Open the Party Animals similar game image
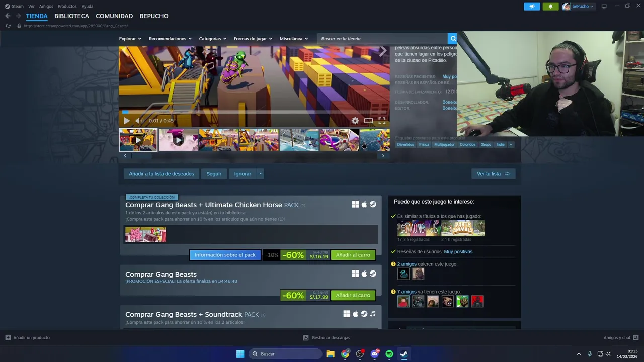Screen dimensions: 644x362 click(463, 228)
